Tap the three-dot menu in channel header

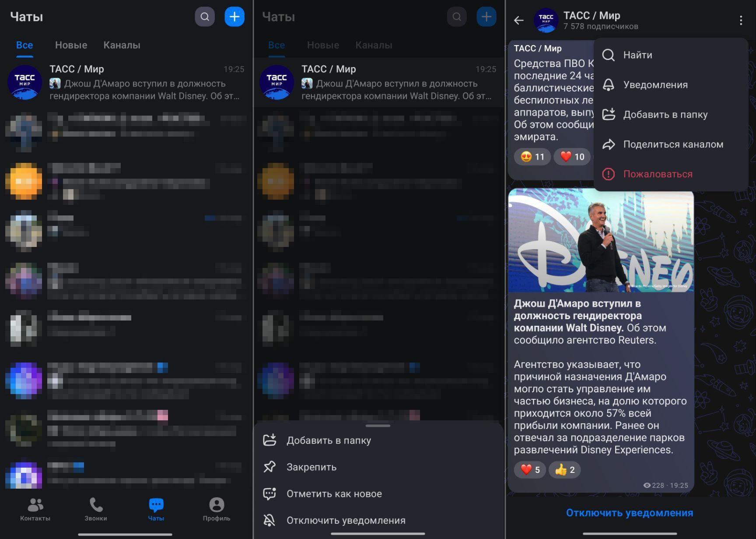point(741,20)
